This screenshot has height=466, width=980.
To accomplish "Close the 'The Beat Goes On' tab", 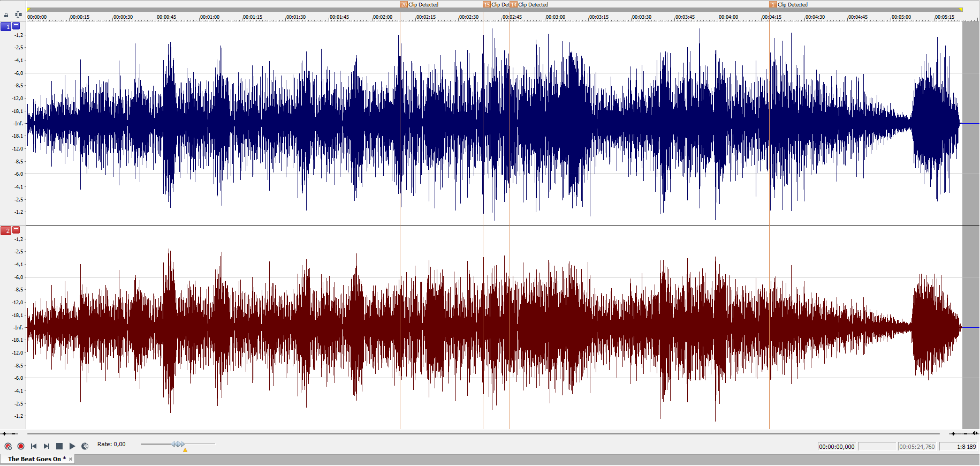I will point(71,459).
